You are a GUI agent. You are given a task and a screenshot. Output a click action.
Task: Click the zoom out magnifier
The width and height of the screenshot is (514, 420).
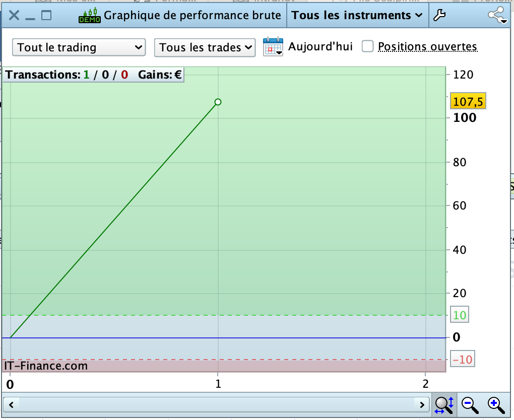point(470,405)
